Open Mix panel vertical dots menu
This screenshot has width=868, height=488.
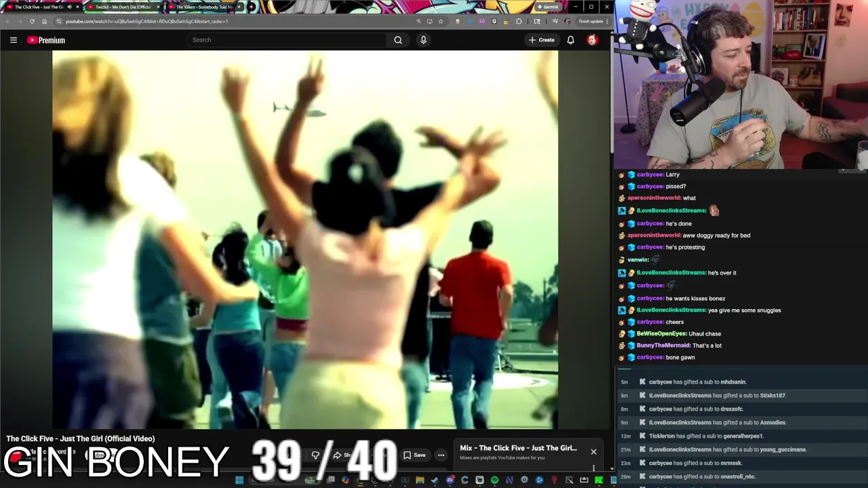[x=593, y=468]
